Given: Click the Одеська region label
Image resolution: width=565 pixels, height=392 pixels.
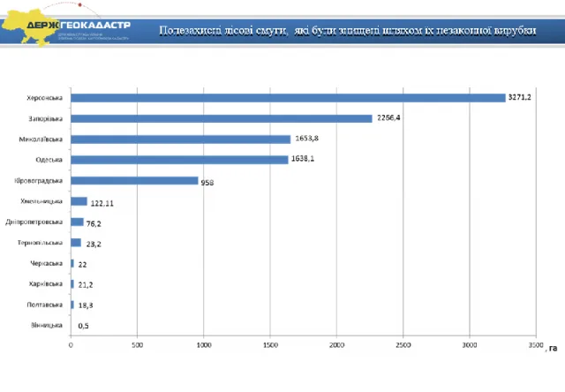Looking at the screenshot, I should coord(49,160).
